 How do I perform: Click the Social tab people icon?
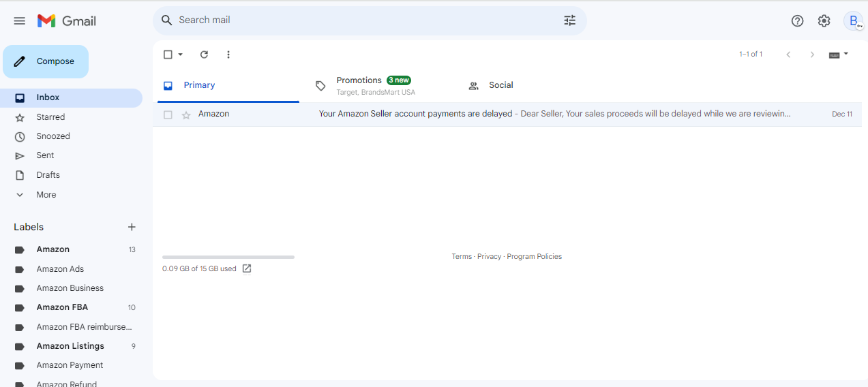(473, 86)
